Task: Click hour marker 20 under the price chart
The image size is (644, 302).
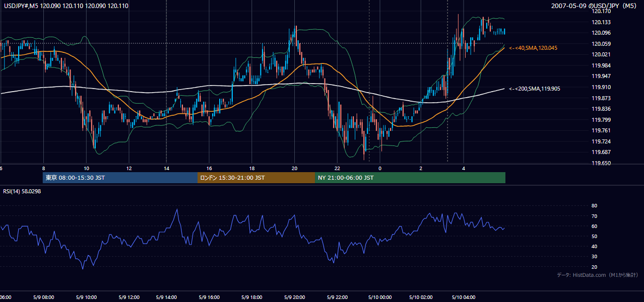Action: 295,168
